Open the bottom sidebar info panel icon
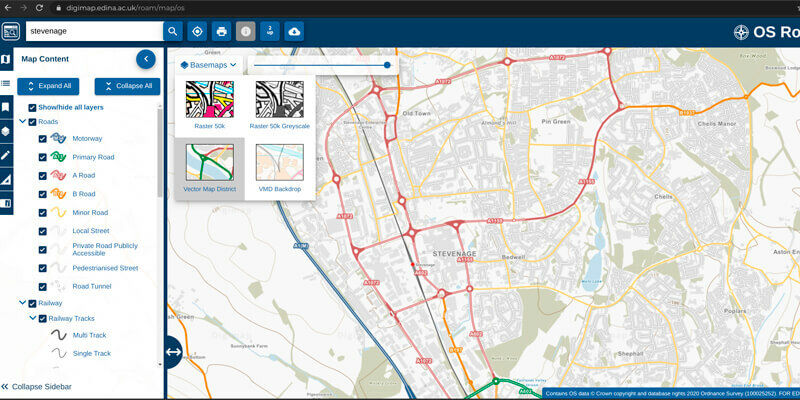The image size is (800, 400). 6,203
